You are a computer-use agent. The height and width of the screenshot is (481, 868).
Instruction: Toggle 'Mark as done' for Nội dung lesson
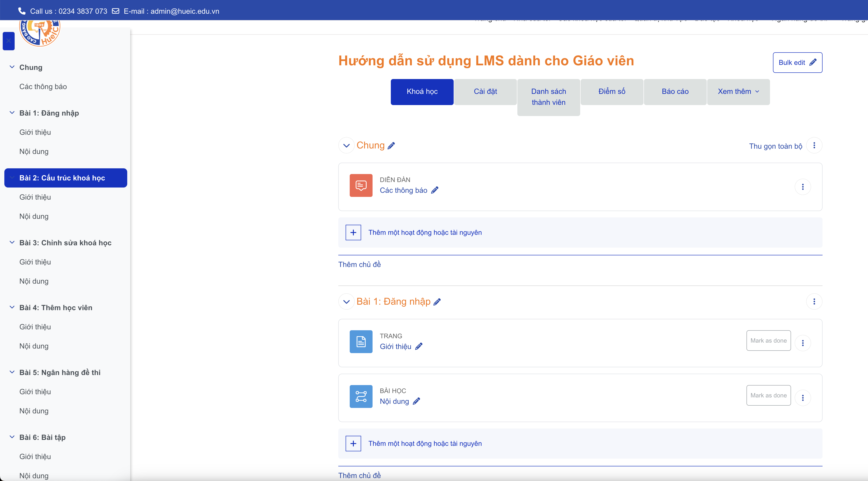tap(768, 395)
